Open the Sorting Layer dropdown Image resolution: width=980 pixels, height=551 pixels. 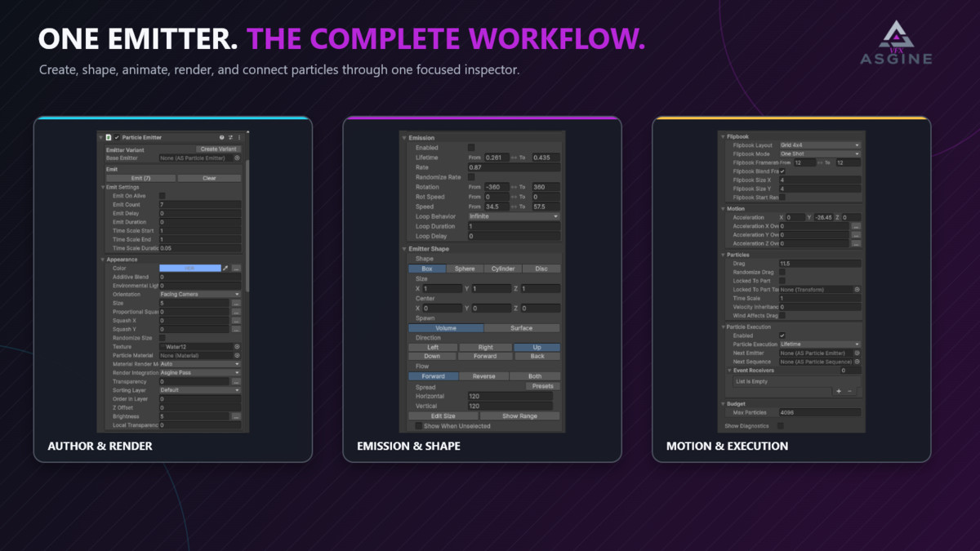coord(200,390)
